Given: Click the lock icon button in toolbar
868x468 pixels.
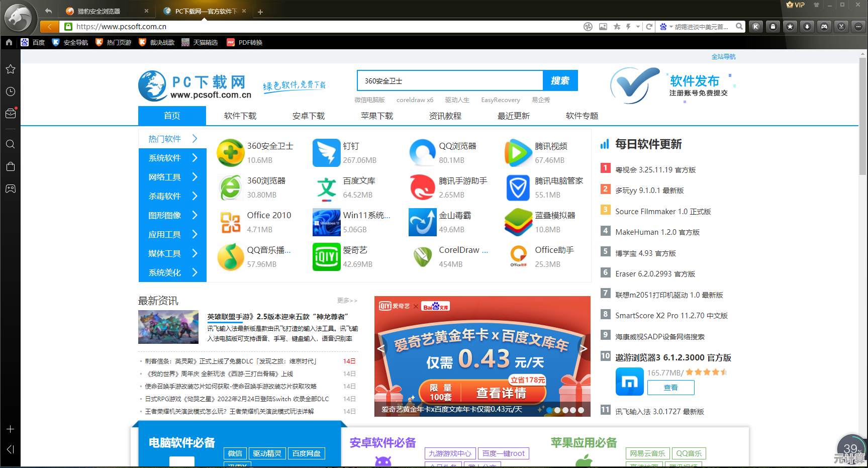Looking at the screenshot, I should [773, 27].
